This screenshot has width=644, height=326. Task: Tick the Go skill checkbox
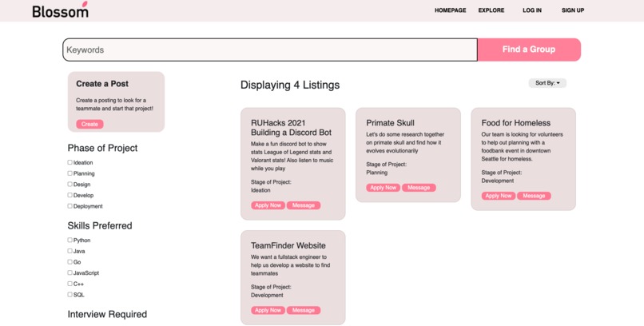[70, 261]
